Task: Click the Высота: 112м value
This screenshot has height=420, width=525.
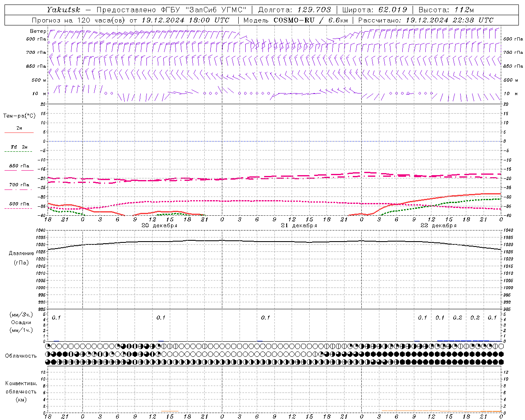Action: [x=446, y=10]
